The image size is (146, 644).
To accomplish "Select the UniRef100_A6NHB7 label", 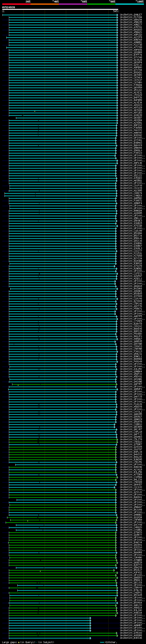I will point(131,625).
